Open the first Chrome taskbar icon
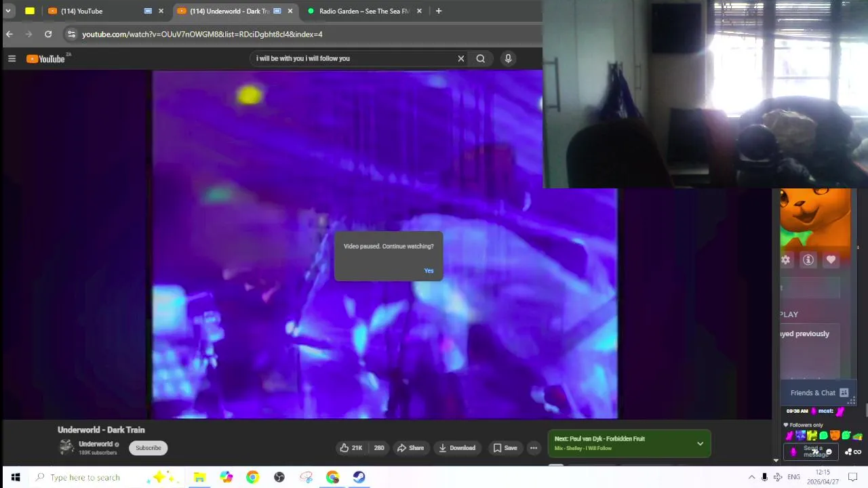 (x=252, y=477)
